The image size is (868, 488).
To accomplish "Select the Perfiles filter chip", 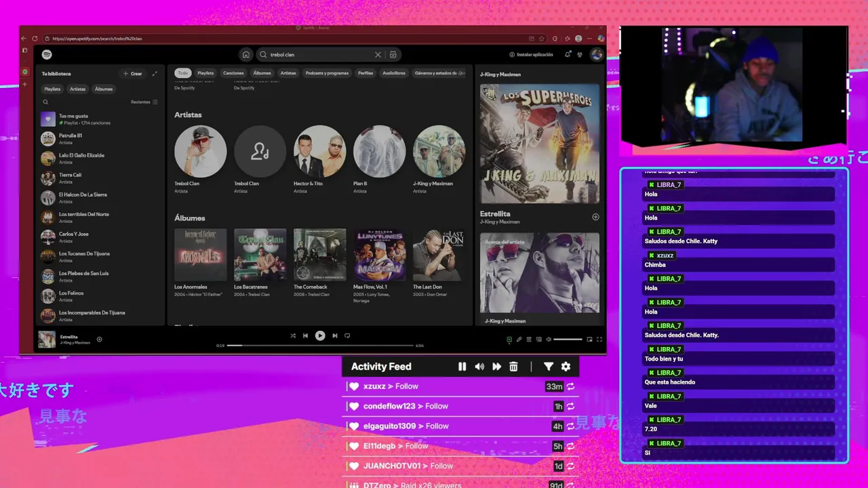I will (366, 73).
